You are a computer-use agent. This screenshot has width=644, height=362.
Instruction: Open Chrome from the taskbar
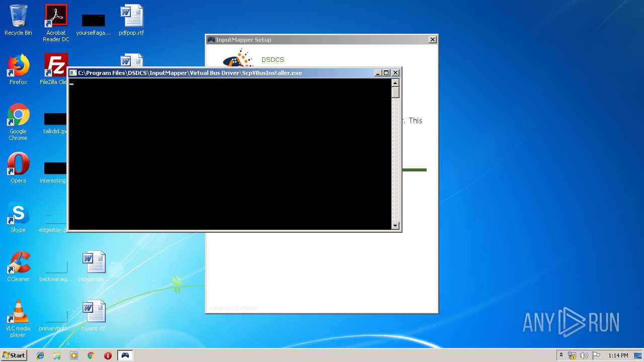coord(91,355)
